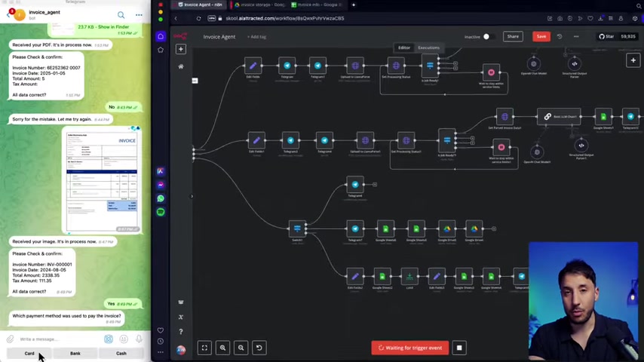Choose the Card payment reply button

click(29, 353)
